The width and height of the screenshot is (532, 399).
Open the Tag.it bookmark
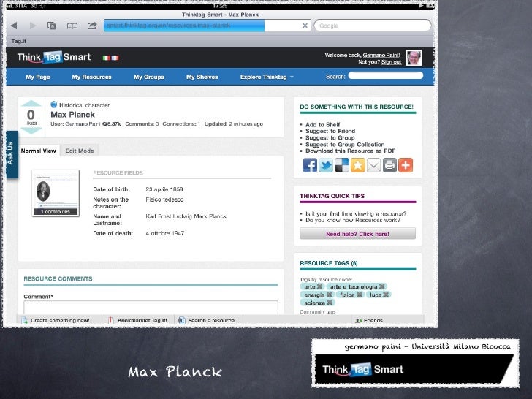click(x=19, y=41)
